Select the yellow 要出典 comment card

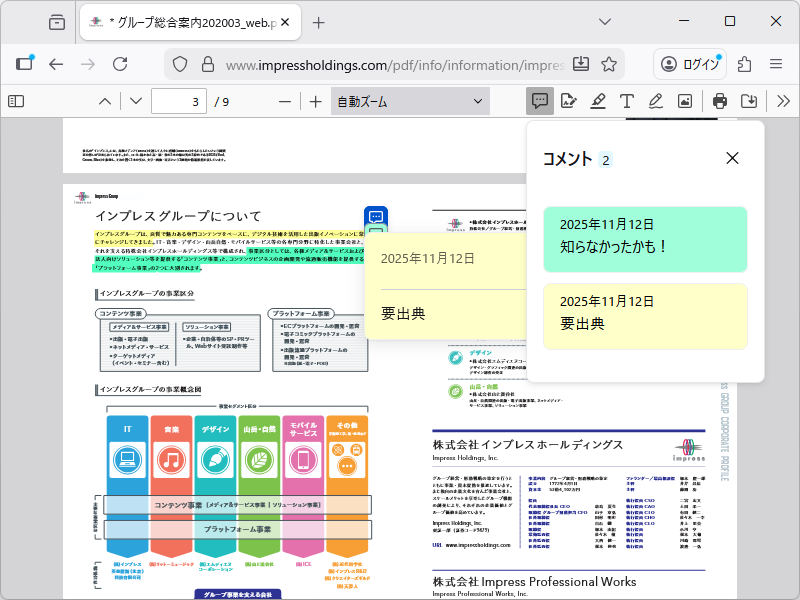pyautogui.click(x=645, y=315)
